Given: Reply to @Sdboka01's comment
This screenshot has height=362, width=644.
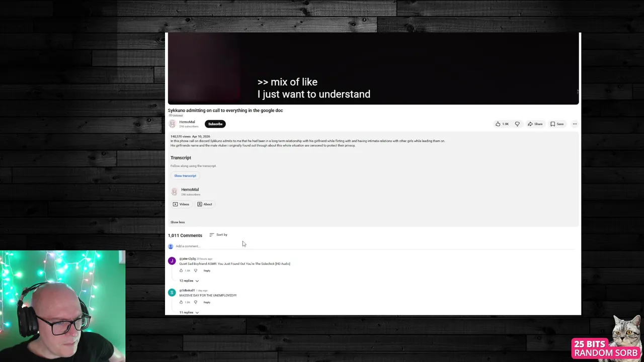Looking at the screenshot, I should [x=207, y=302].
